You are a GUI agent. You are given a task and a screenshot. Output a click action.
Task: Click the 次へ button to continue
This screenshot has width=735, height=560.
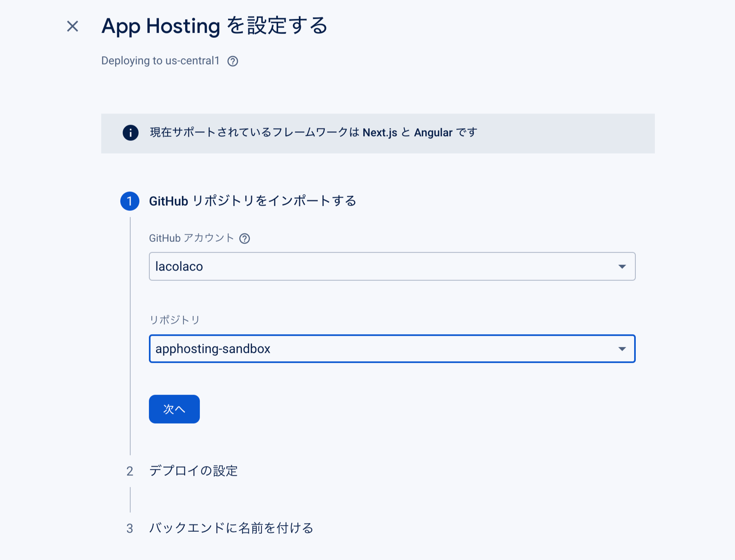point(174,409)
